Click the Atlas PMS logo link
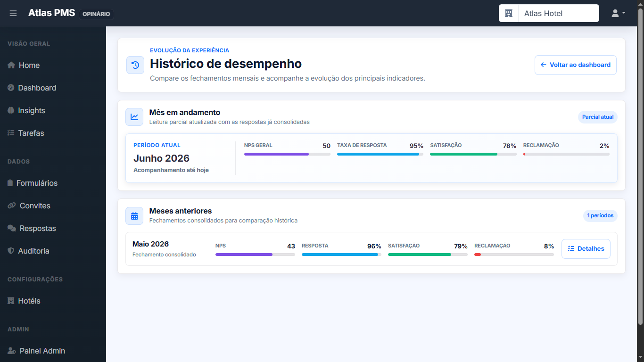 pos(51,13)
